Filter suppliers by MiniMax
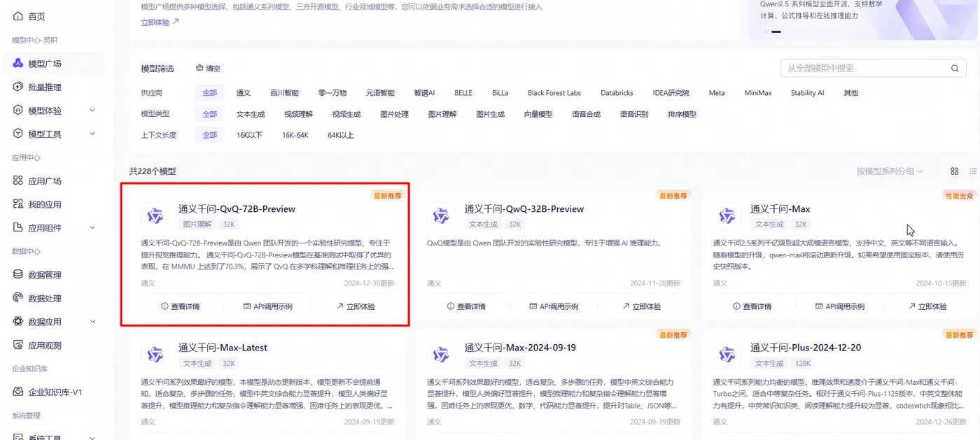 (758, 93)
